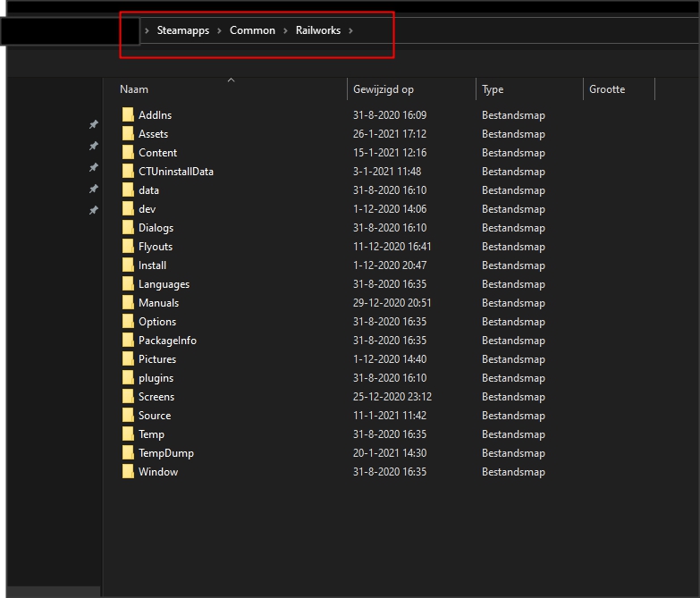
Task: Sort by the Gewijzigd op column
Action: [x=383, y=89]
